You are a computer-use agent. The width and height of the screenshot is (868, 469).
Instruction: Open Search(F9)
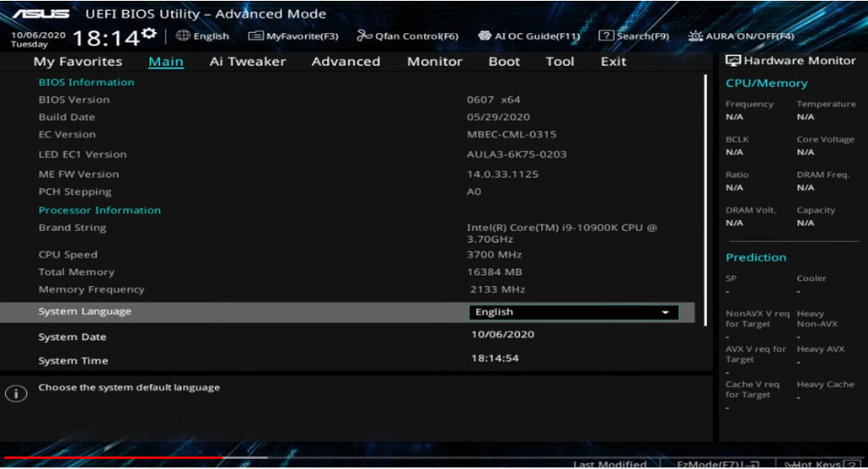tap(634, 36)
